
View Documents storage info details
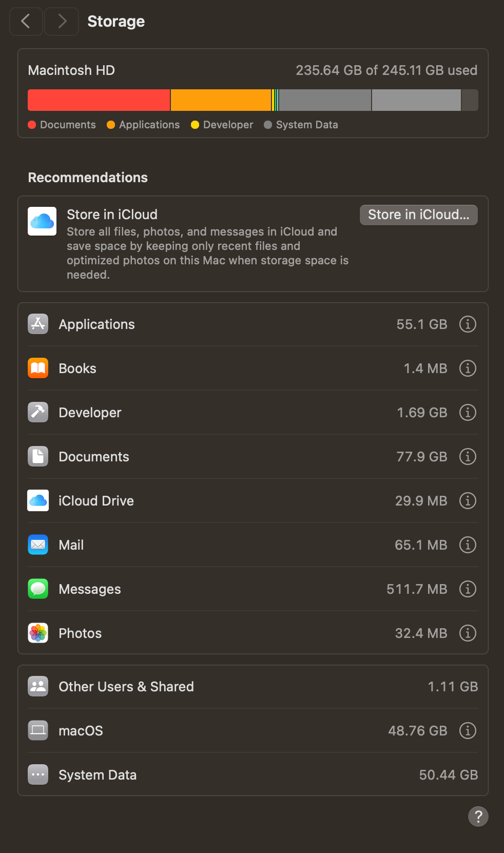(468, 457)
